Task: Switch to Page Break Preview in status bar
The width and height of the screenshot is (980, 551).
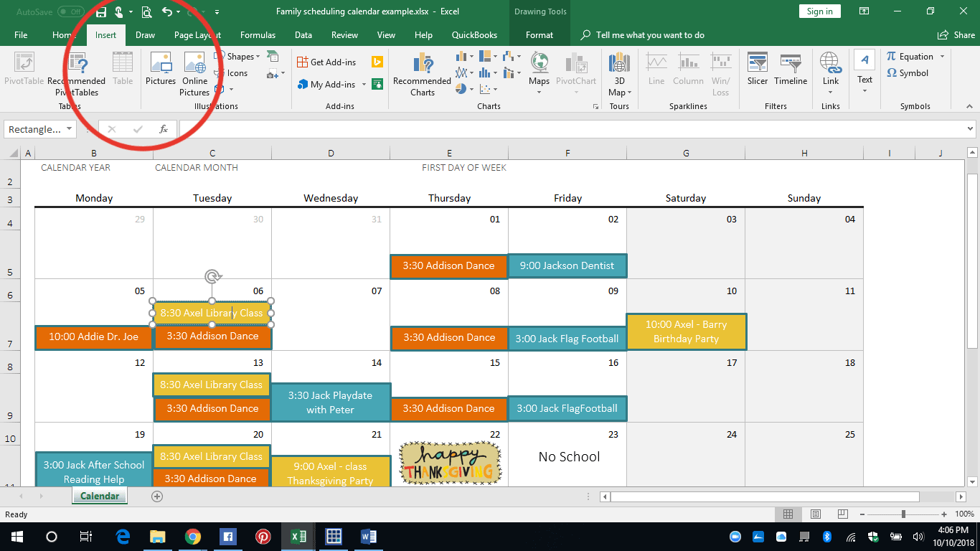Action: click(843, 514)
